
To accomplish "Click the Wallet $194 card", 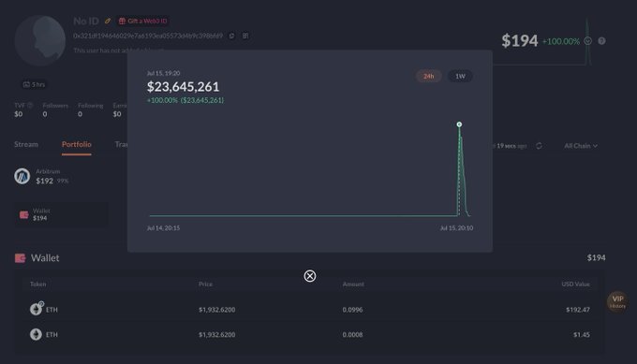I will pos(62,214).
